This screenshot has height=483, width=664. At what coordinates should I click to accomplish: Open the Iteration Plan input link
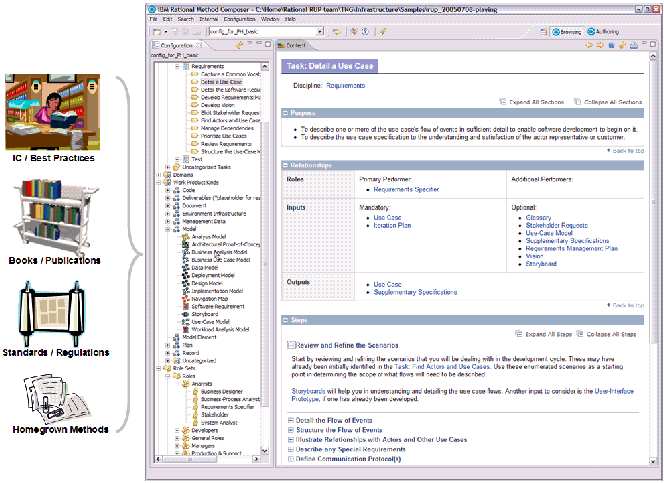392,225
